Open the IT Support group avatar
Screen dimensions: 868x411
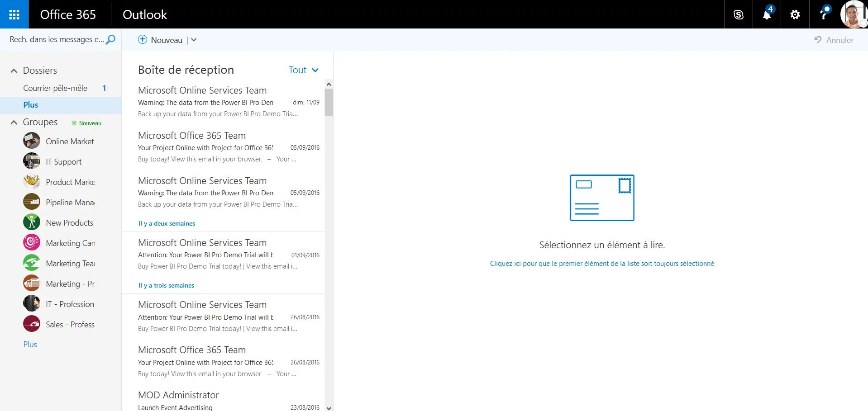click(32, 161)
